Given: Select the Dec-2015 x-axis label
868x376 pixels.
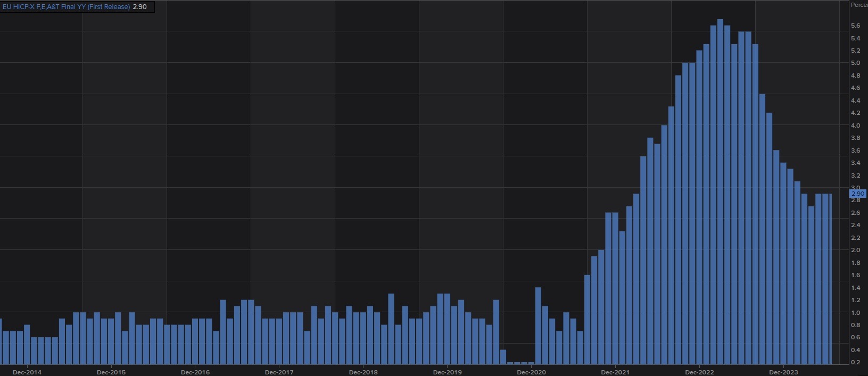Looking at the screenshot, I should point(111,372).
